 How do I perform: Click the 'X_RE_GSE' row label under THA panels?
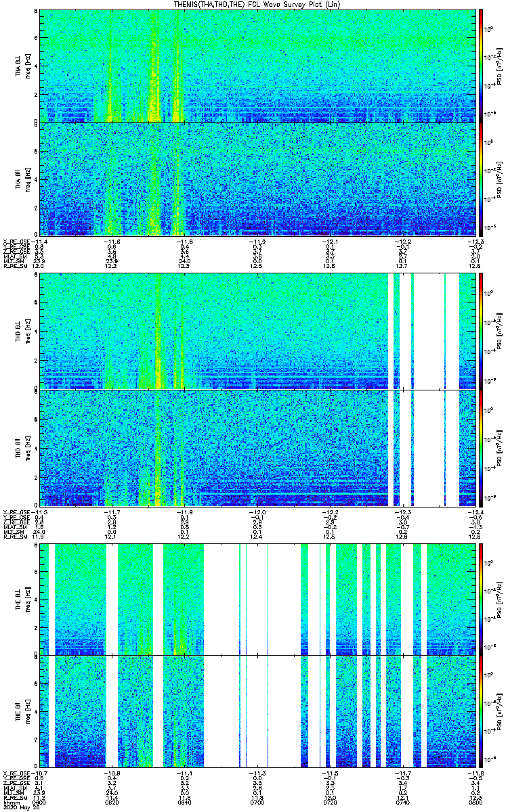coord(16,241)
